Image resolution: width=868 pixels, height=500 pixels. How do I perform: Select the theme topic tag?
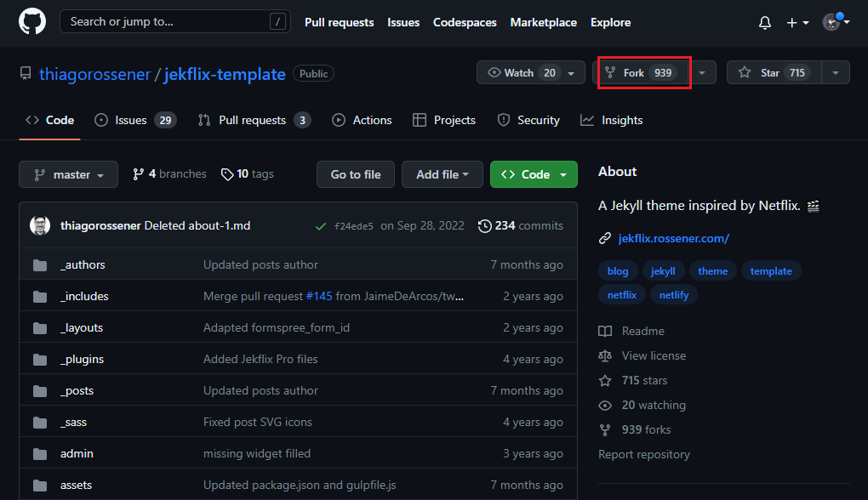712,271
